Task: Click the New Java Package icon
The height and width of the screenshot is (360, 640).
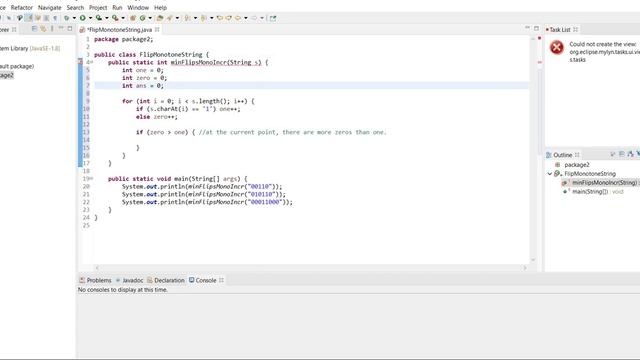Action: (133, 18)
